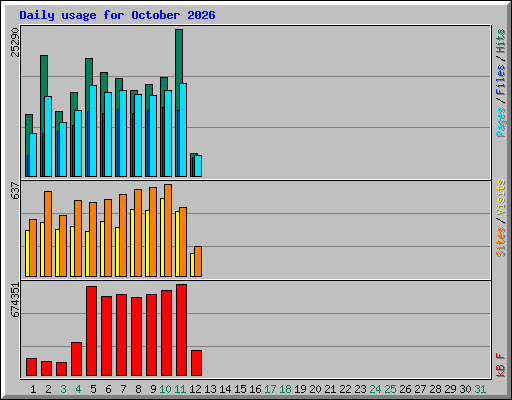
Task: Click green day label 10
Action: point(165,389)
